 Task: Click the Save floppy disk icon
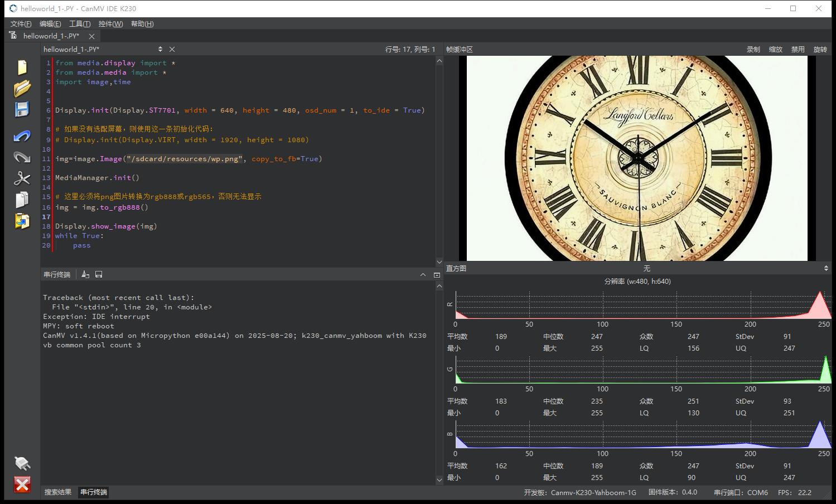[x=22, y=109]
